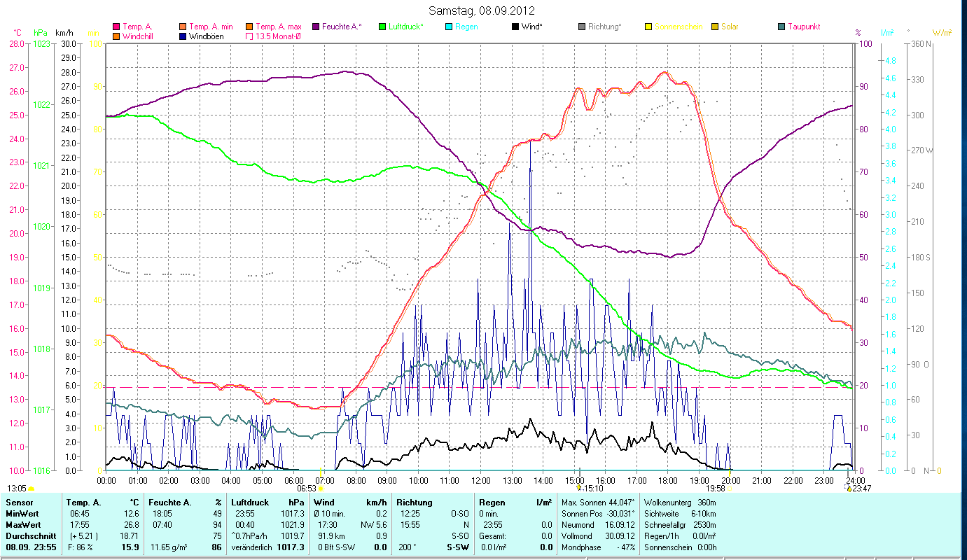
Task: Select the gray Richtung* legend swatch
Action: tap(582, 27)
